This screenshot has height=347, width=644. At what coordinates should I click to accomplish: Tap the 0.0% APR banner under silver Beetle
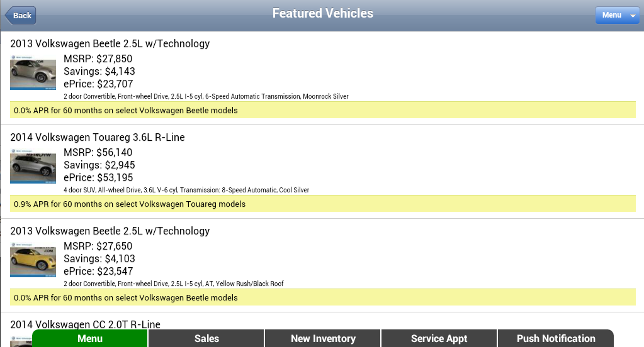tap(323, 111)
